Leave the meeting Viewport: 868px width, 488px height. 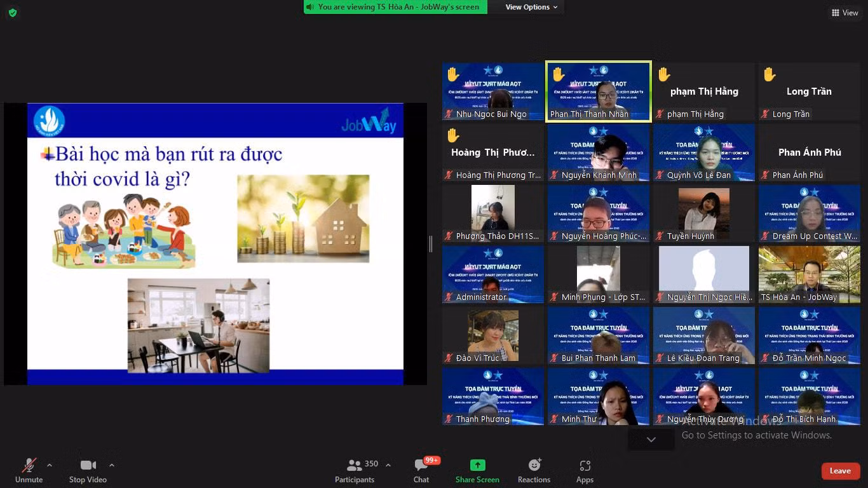(x=840, y=471)
